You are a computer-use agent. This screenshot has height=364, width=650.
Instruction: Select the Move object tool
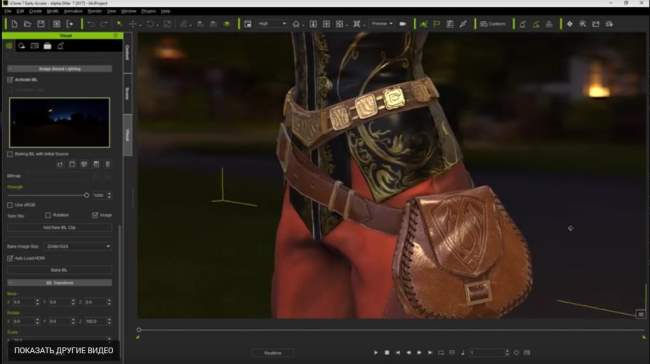pos(133,24)
